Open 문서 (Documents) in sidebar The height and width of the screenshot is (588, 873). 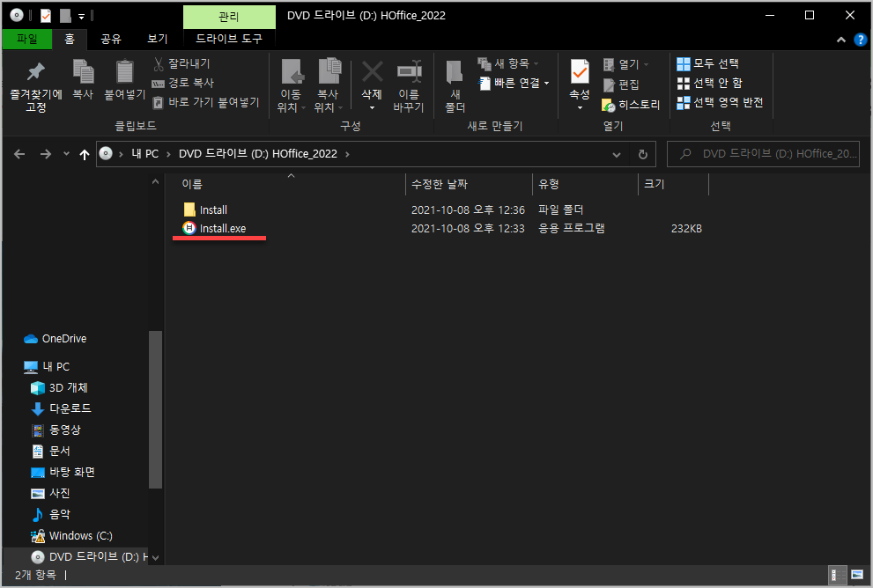coord(51,452)
